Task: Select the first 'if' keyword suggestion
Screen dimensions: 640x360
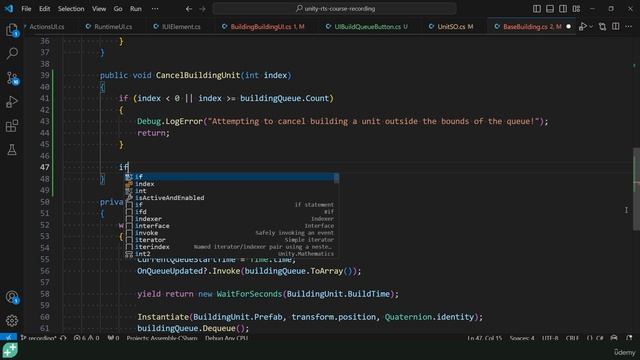Action: [x=231, y=177]
